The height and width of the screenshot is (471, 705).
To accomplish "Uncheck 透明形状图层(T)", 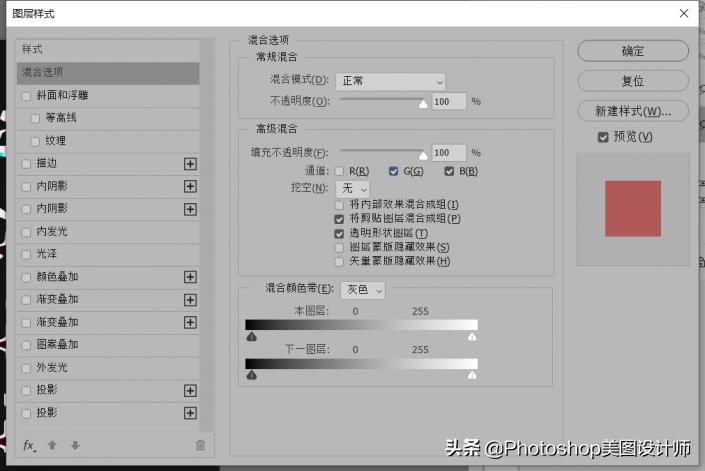I will pyautogui.click(x=339, y=234).
